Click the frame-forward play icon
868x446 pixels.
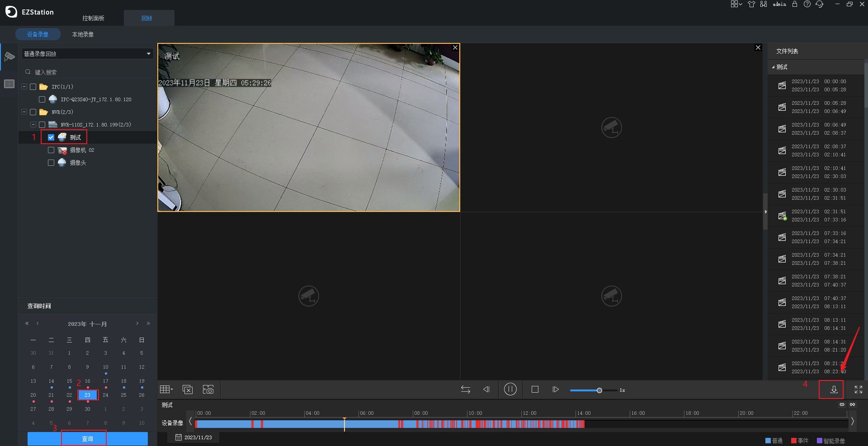point(556,390)
